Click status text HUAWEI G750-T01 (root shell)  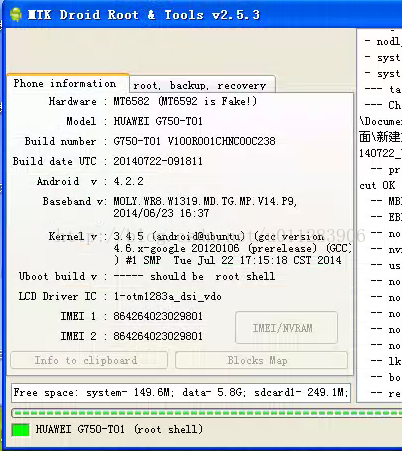(x=119, y=429)
